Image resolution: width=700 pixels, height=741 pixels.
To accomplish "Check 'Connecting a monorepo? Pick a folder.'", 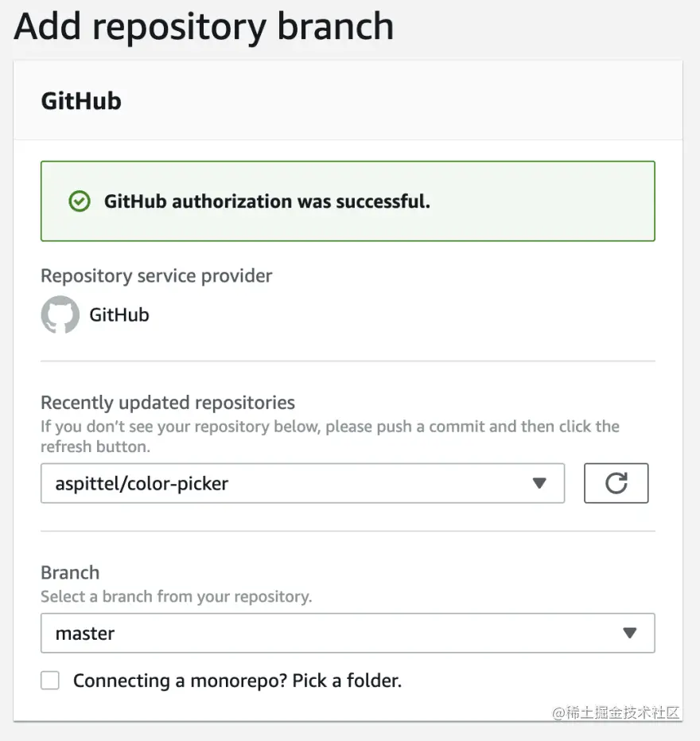I will 49,681.
